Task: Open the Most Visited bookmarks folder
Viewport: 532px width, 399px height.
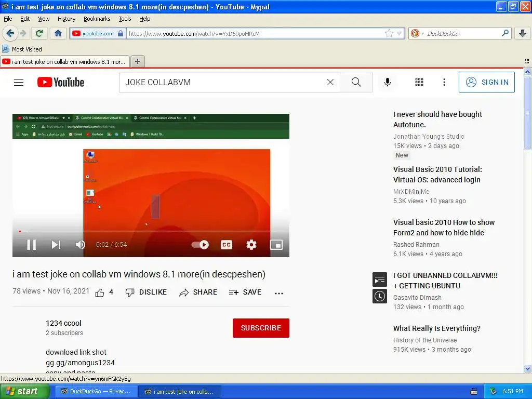Action: pos(22,49)
